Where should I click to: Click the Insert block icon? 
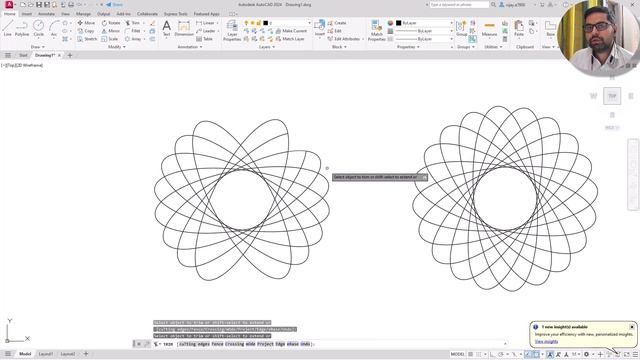(x=320, y=28)
